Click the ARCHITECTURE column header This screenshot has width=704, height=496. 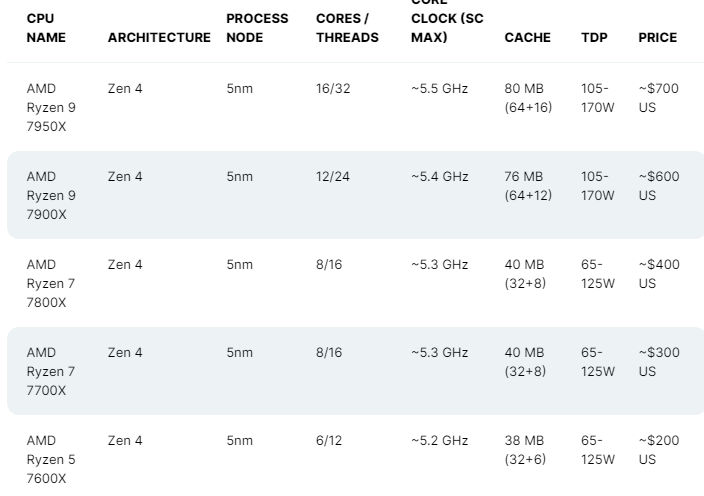pos(159,38)
